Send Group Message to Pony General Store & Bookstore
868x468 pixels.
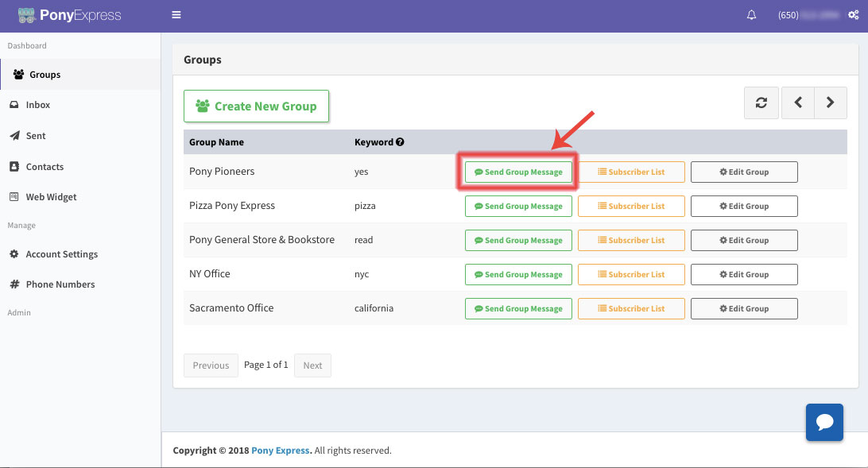point(518,240)
